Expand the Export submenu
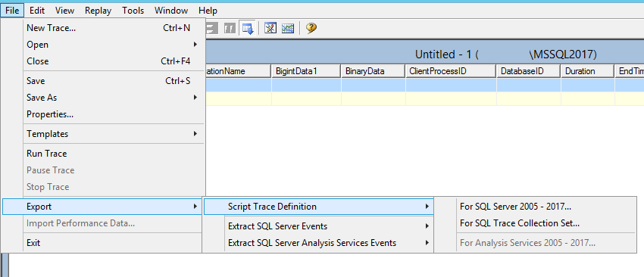The image size is (644, 277). point(103,207)
